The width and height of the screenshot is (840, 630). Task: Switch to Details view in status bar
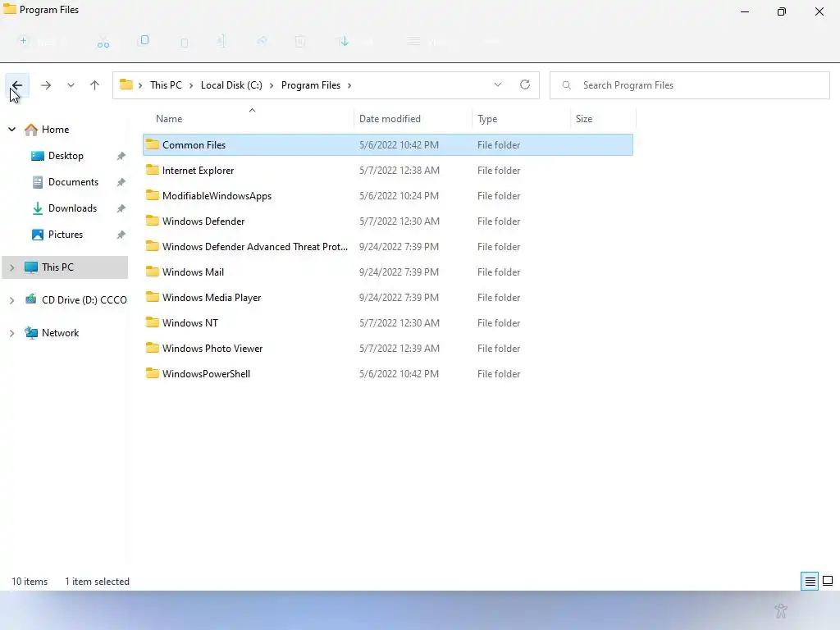tap(810, 582)
